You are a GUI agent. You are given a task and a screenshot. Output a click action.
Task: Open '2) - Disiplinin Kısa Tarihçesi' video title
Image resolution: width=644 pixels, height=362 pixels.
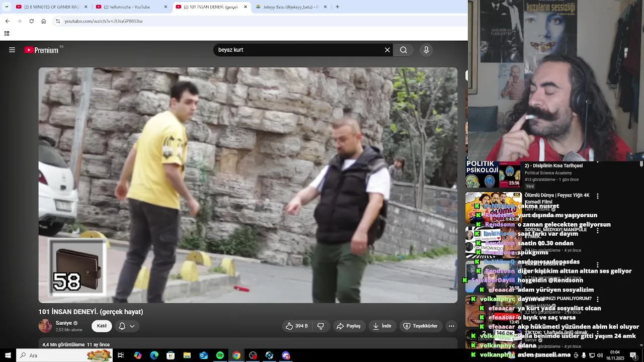pos(553,166)
